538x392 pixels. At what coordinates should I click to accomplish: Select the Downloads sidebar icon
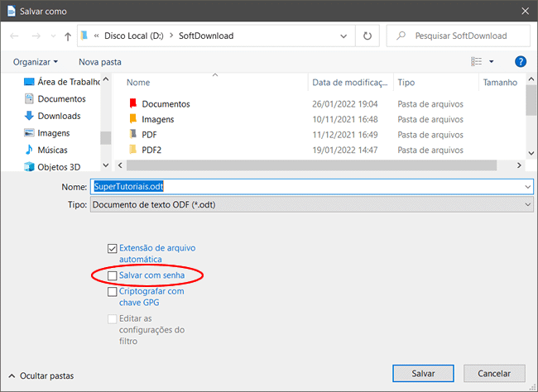pyautogui.click(x=29, y=116)
